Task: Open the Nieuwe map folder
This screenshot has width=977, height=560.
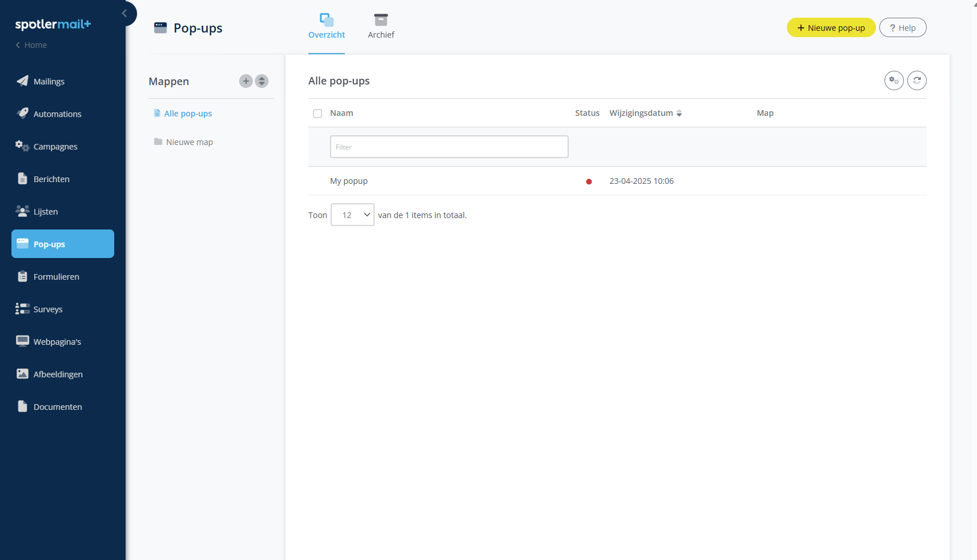Action: [x=189, y=142]
